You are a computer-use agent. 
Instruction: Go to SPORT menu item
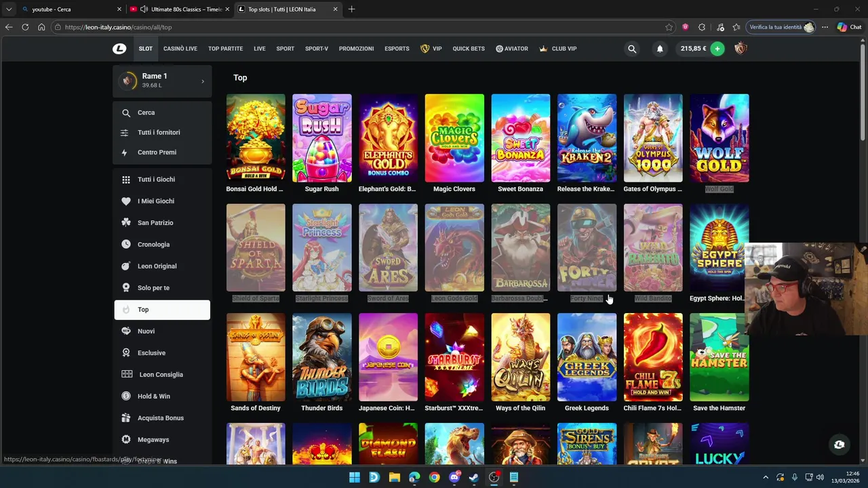[x=285, y=49]
